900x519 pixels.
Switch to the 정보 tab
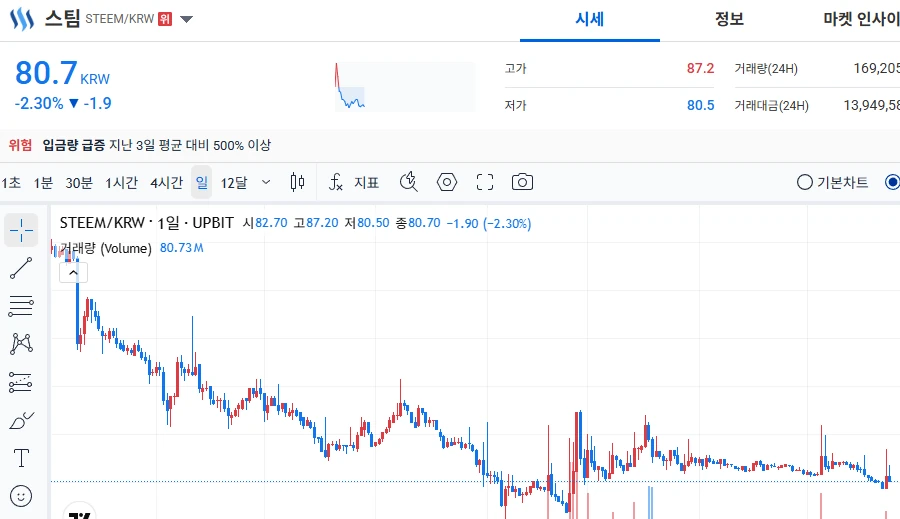tap(729, 20)
